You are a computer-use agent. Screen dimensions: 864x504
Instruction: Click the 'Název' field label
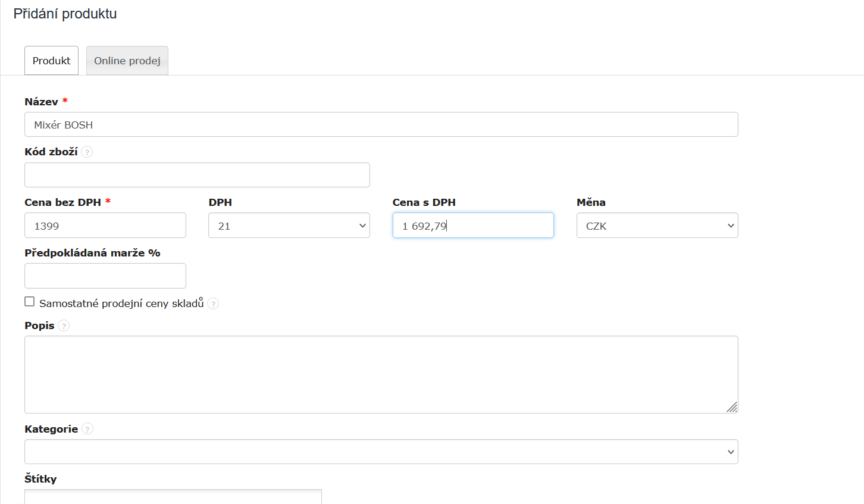tap(41, 102)
